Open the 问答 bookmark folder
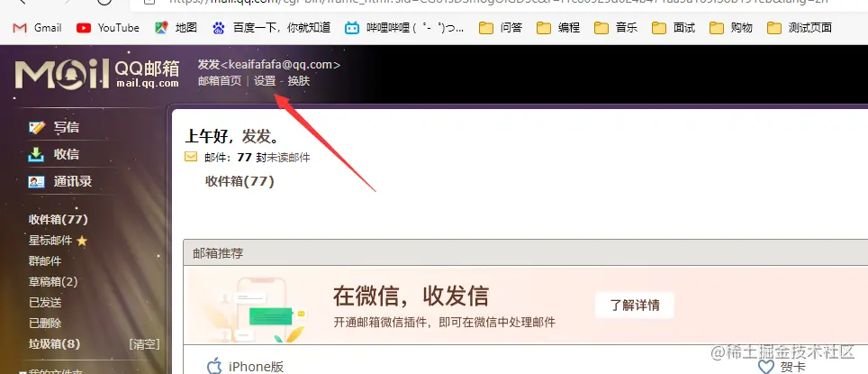This screenshot has width=868, height=374. point(501,28)
